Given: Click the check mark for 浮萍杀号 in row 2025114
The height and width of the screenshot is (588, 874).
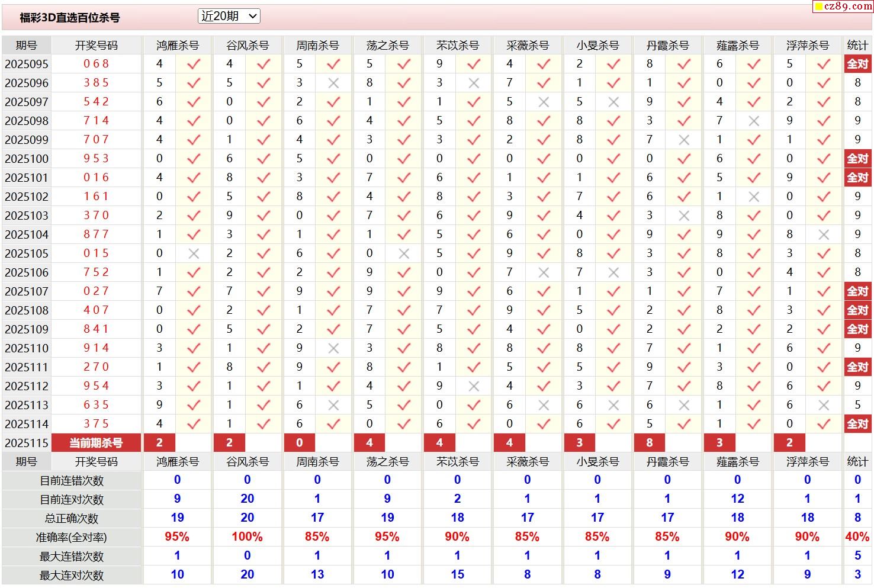Looking at the screenshot, I should click(824, 424).
